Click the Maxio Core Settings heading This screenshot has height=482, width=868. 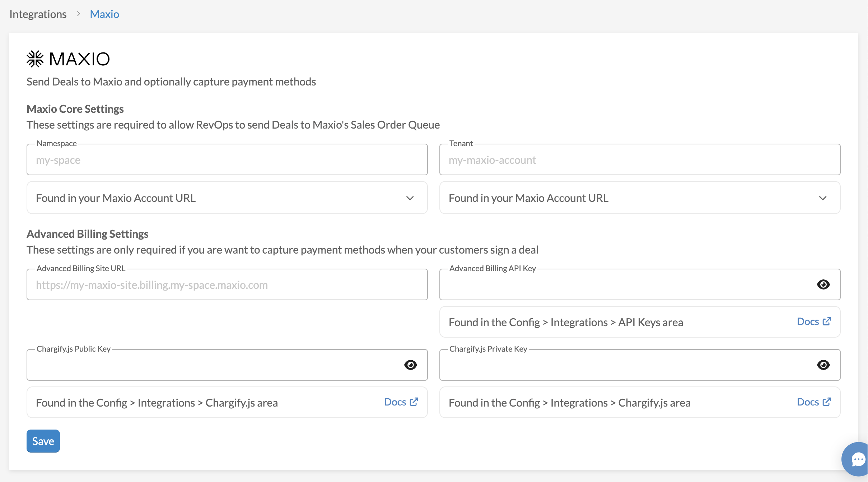(x=75, y=109)
